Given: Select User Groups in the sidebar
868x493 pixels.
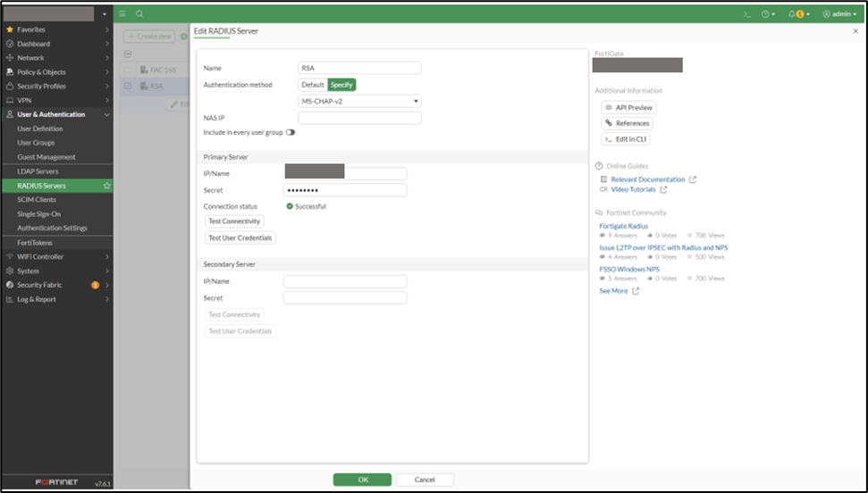Looking at the screenshot, I should (36, 143).
